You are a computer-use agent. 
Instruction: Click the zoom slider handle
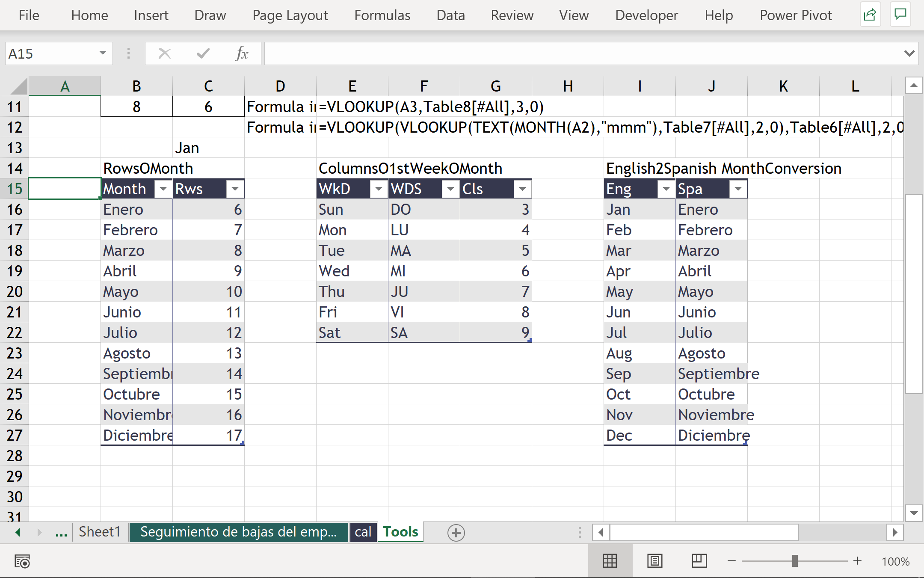pos(795,561)
